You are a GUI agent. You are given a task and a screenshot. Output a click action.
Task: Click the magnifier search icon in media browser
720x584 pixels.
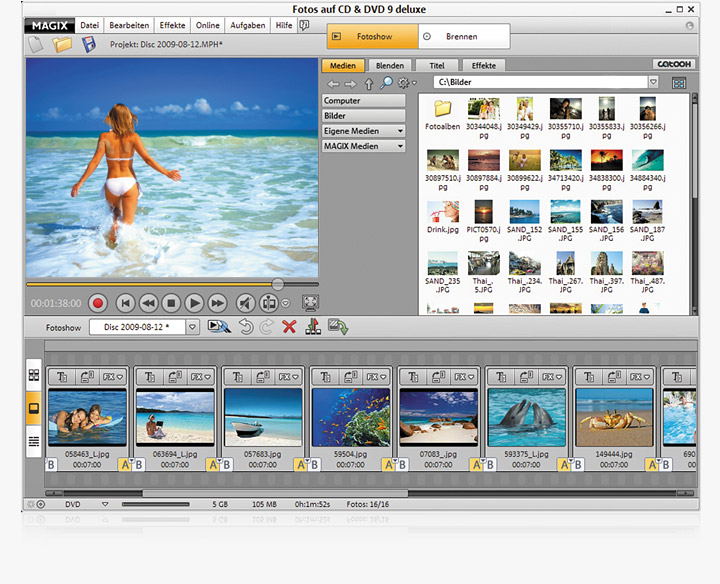pyautogui.click(x=386, y=83)
